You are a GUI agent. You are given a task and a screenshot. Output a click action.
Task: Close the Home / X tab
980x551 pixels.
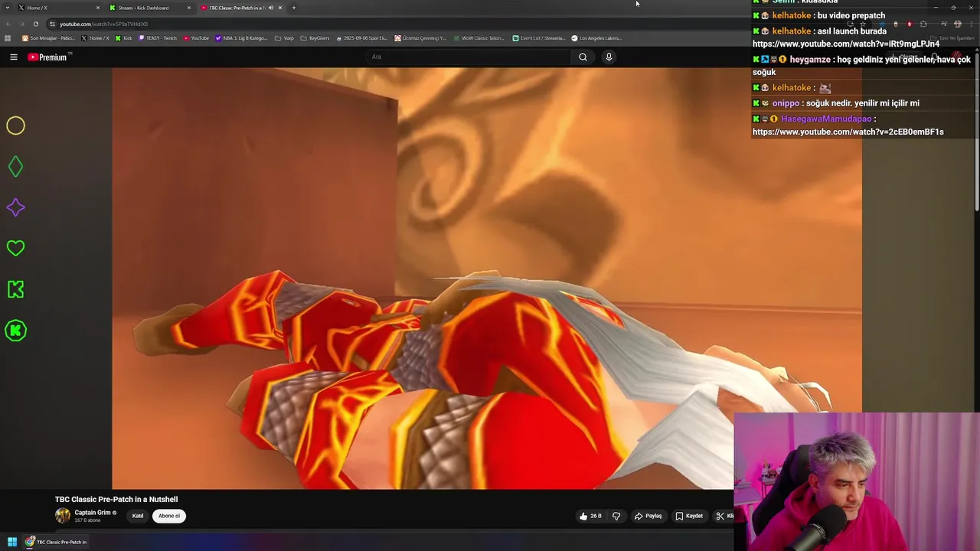point(98,8)
